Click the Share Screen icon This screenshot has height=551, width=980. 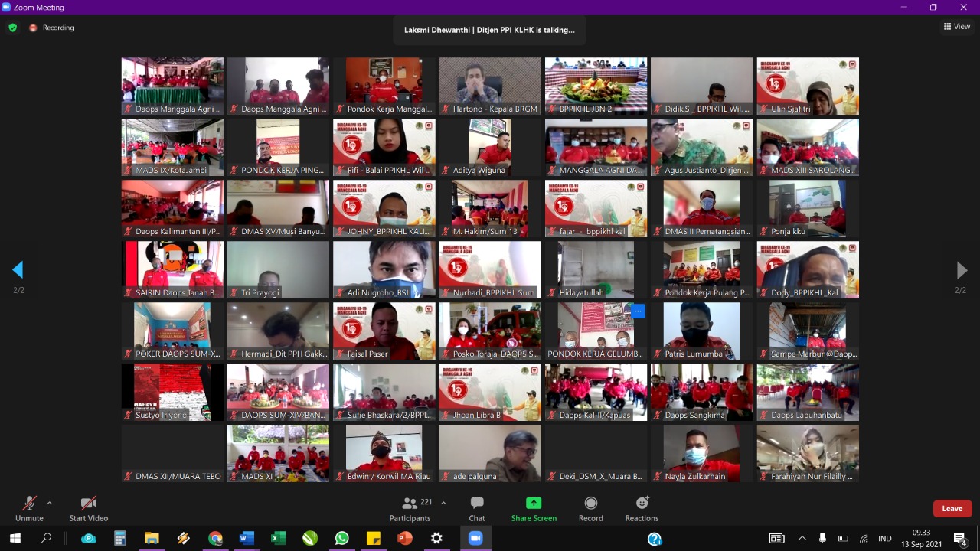coord(534,509)
